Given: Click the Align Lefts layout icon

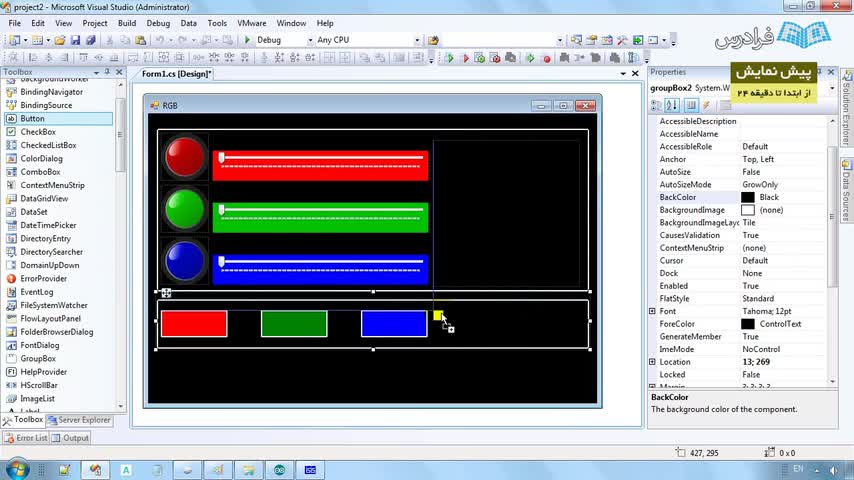Looking at the screenshot, I should pyautogui.click(x=33, y=57).
